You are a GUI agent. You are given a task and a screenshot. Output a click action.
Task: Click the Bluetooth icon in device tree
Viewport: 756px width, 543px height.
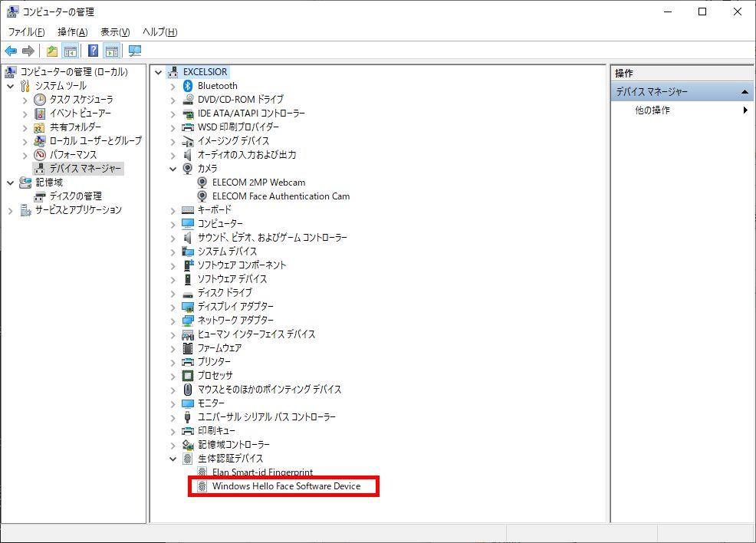click(x=188, y=86)
